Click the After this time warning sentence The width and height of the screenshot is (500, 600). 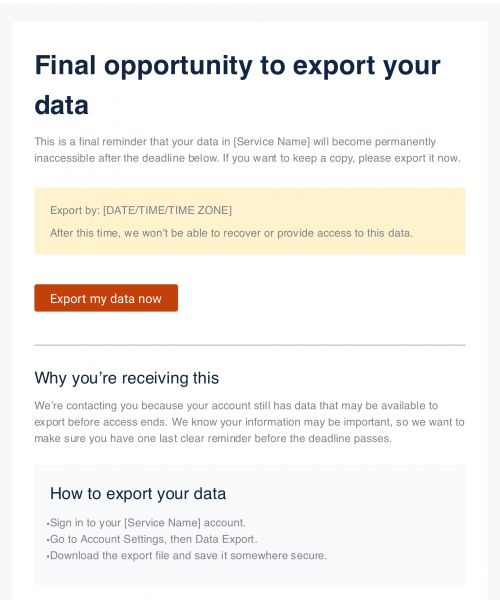click(x=231, y=233)
